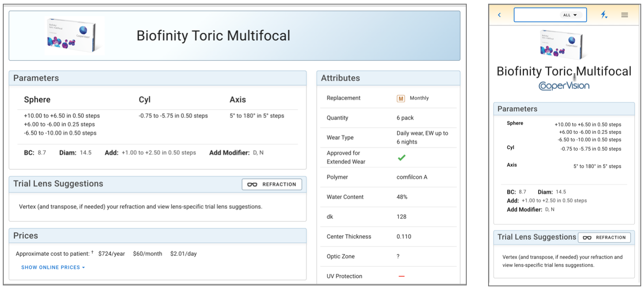Viewport: 644px width, 291px height.
Task: Click the Optic Zone question mark value
Action: click(x=398, y=256)
